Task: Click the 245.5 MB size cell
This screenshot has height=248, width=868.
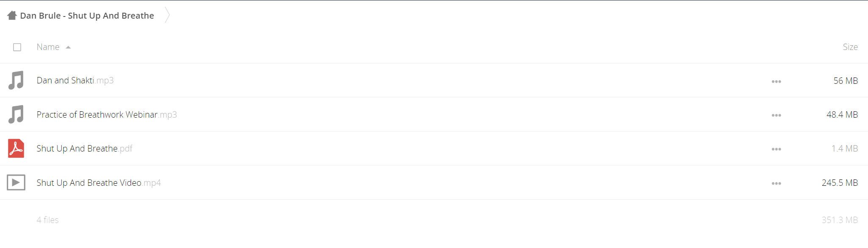Action: [840, 183]
